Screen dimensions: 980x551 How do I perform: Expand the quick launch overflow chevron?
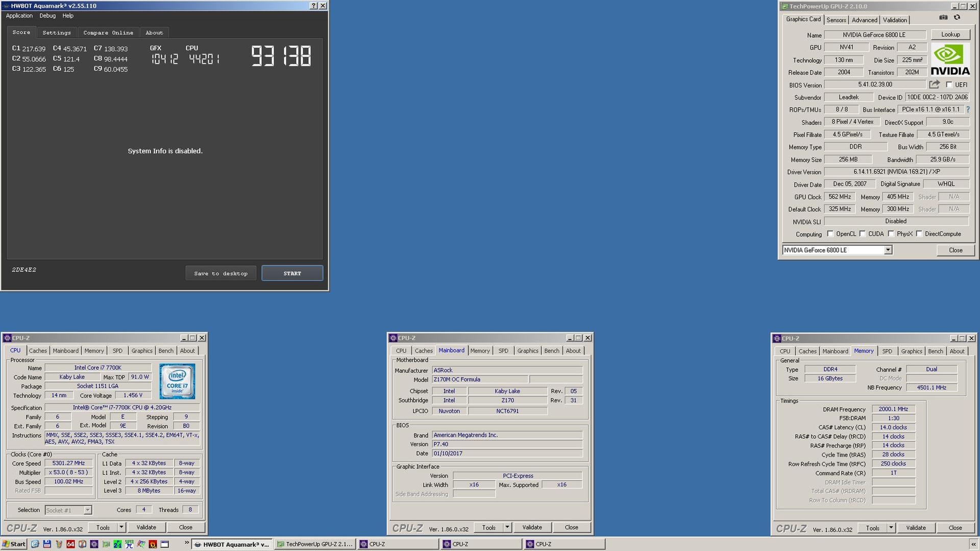[187, 543]
